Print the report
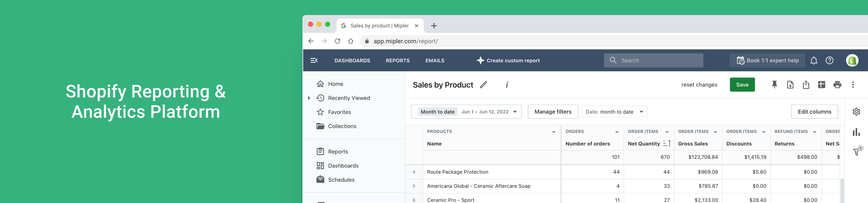 tap(837, 85)
